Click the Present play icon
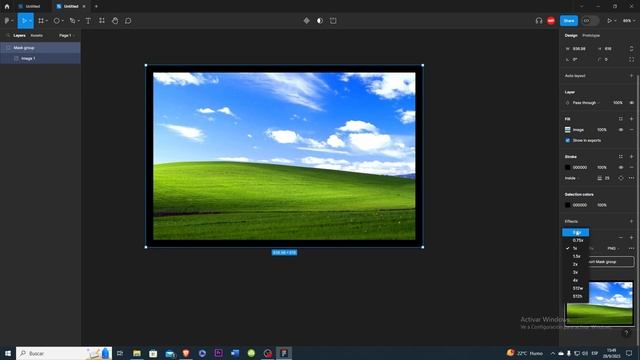 (x=609, y=21)
